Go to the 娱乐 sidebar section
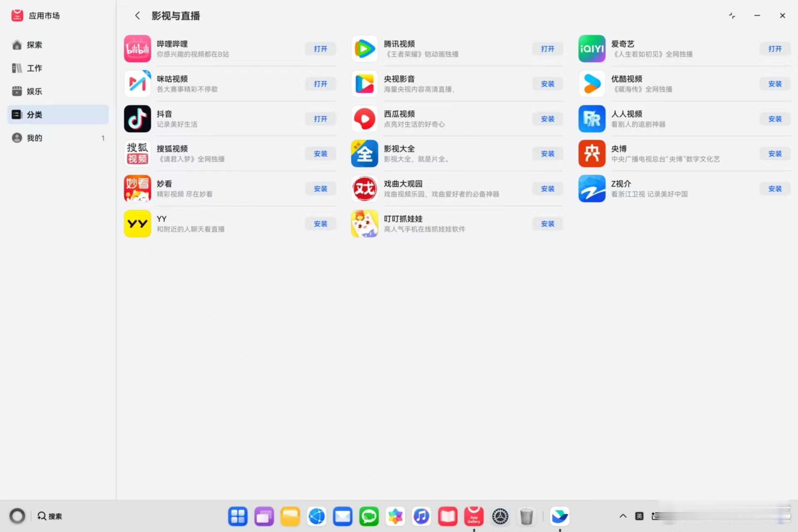The width and height of the screenshot is (798, 532). [x=58, y=91]
